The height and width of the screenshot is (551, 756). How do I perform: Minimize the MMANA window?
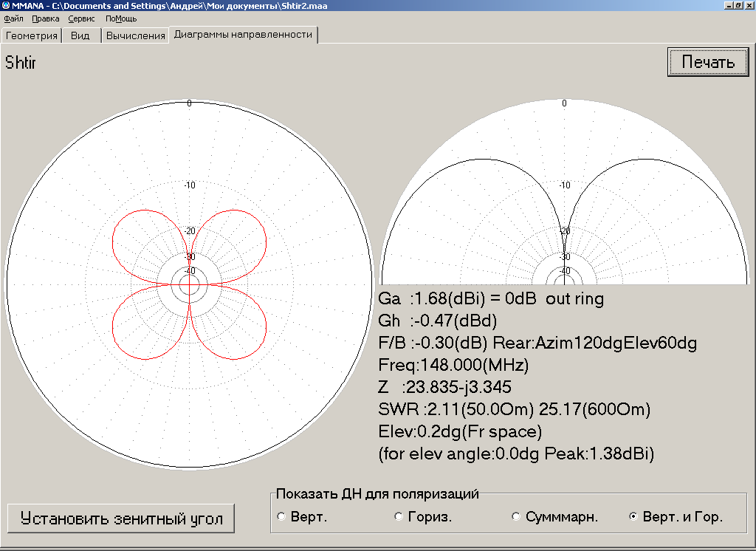[728, 5]
